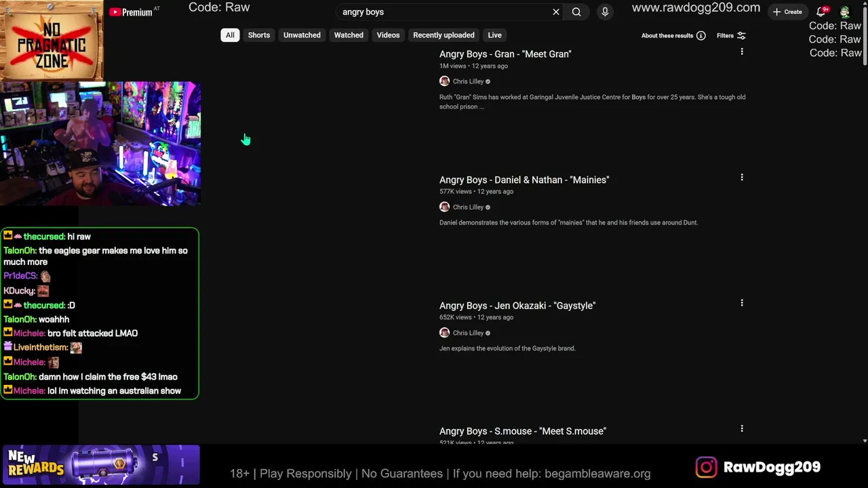The height and width of the screenshot is (488, 868).
Task: Open the notifications bell
Action: pos(821,12)
